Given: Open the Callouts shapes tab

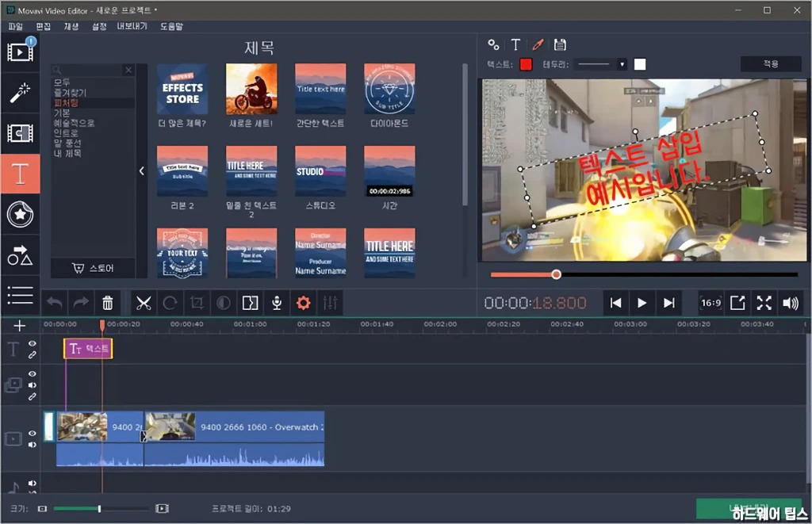Looking at the screenshot, I should (20, 255).
